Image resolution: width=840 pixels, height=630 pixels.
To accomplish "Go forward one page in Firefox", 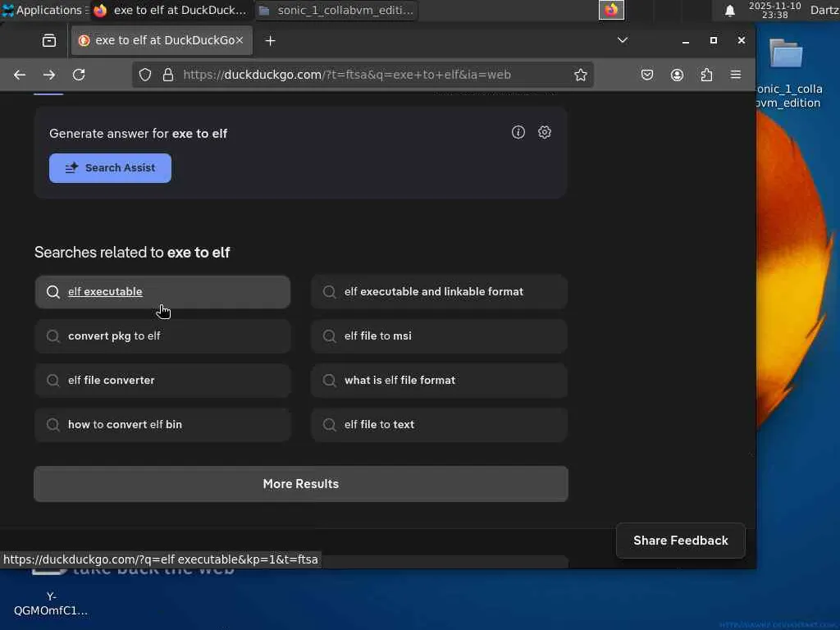I will pos(48,75).
